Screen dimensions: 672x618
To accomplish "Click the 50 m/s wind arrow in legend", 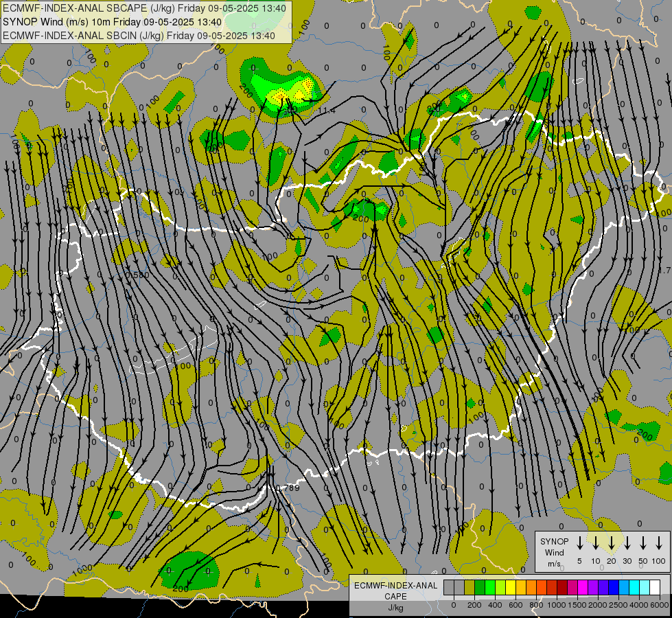I will tap(643, 542).
